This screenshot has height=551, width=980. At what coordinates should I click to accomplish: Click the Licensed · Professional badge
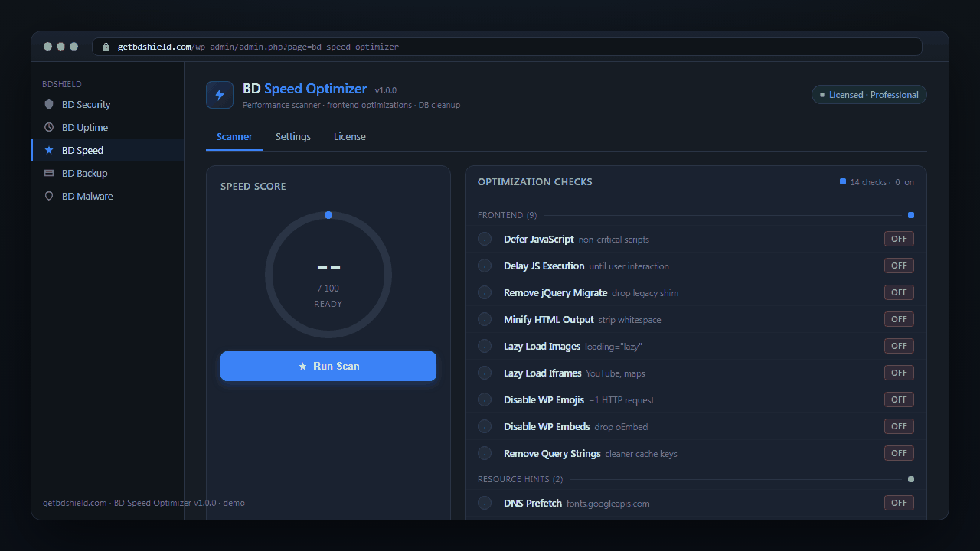tap(869, 95)
